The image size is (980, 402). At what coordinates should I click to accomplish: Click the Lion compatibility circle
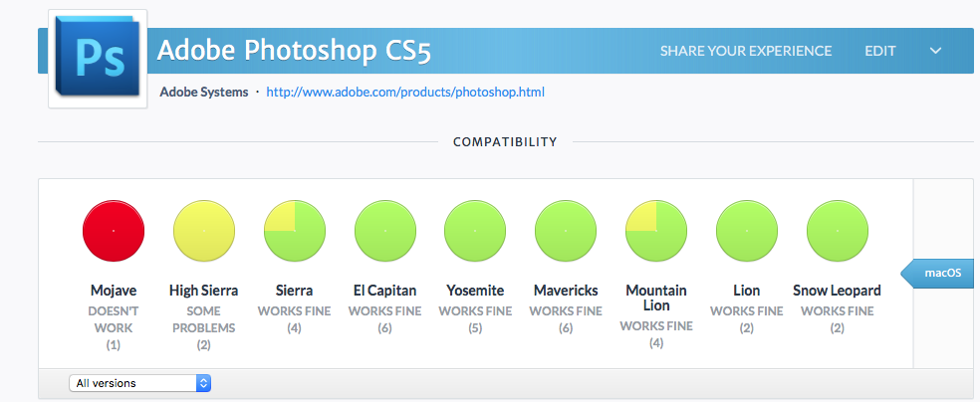point(746,230)
